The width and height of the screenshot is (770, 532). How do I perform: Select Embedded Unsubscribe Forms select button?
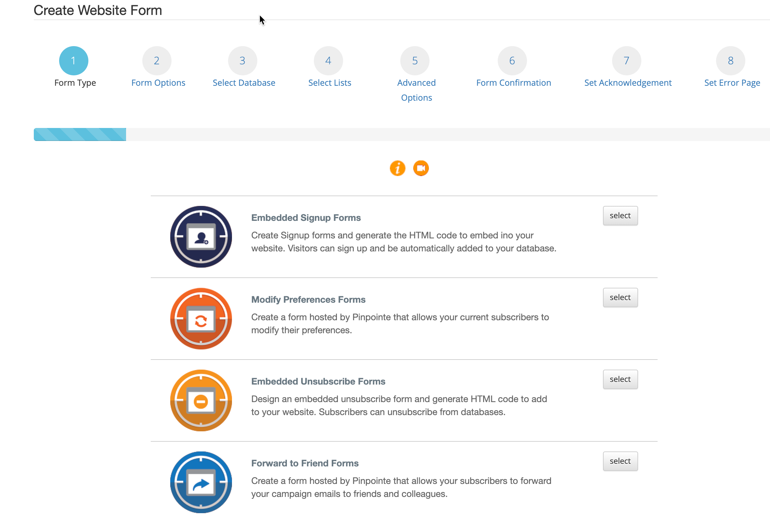[619, 379]
